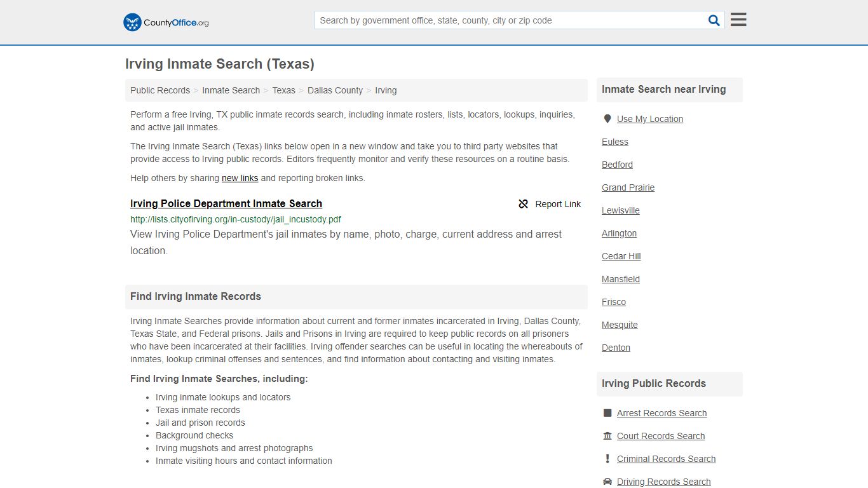Screen dimensions: 868x488
Task: Click the Irving Public Records sidebar heading
Action: pos(654,384)
